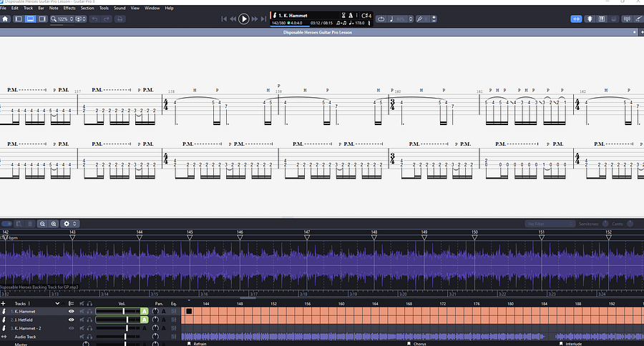Open the Section menu

87,8
